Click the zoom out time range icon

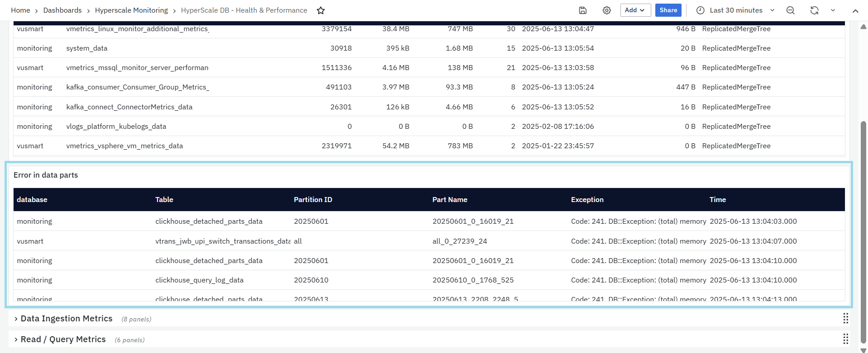pyautogui.click(x=790, y=10)
